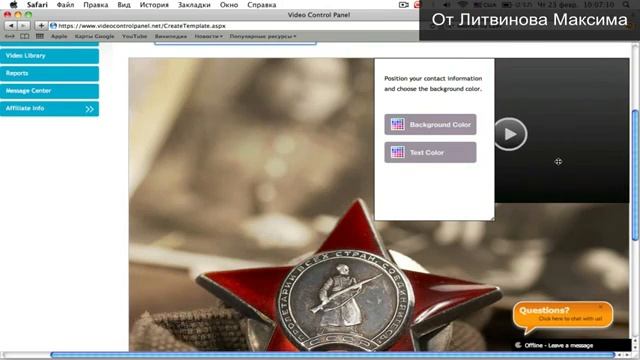
Task: Click the vertical scrollbar thumb
Action: (x=636, y=175)
